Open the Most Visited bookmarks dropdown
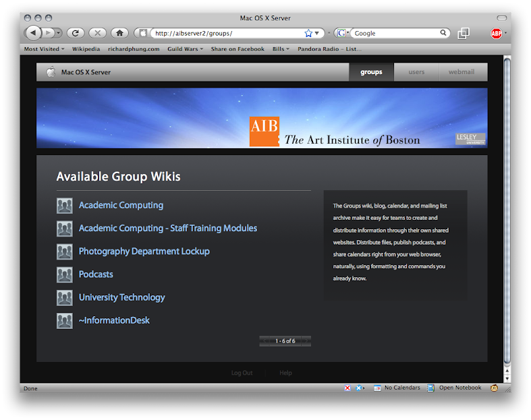Image resolution: width=531 pixels, height=420 pixels. pyautogui.click(x=44, y=49)
